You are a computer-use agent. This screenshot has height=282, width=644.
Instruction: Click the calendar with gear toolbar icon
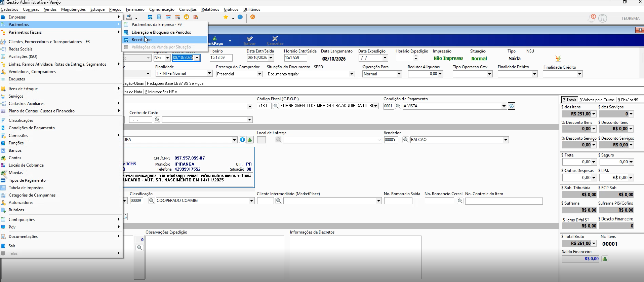pyautogui.click(x=177, y=17)
